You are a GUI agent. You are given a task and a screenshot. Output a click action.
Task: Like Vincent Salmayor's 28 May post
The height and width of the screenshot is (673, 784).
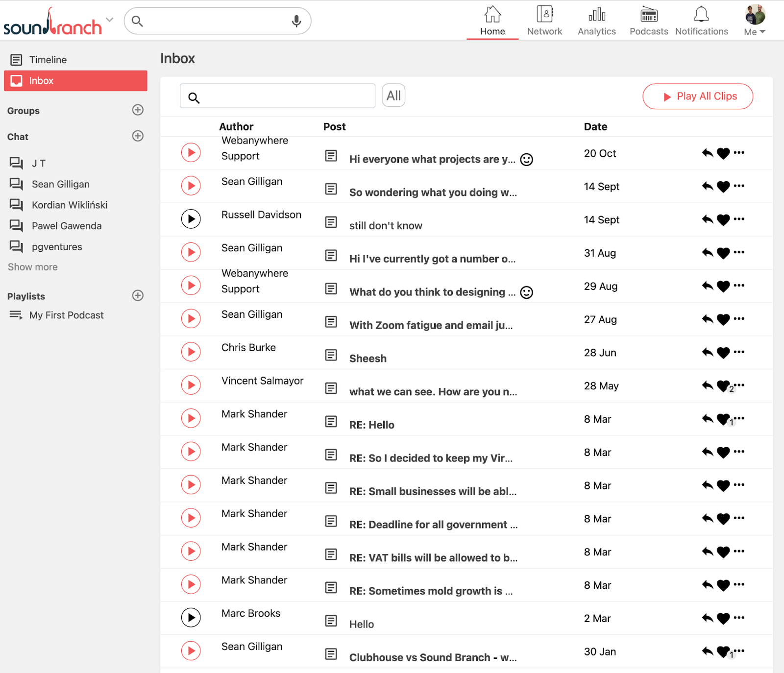coord(723,386)
